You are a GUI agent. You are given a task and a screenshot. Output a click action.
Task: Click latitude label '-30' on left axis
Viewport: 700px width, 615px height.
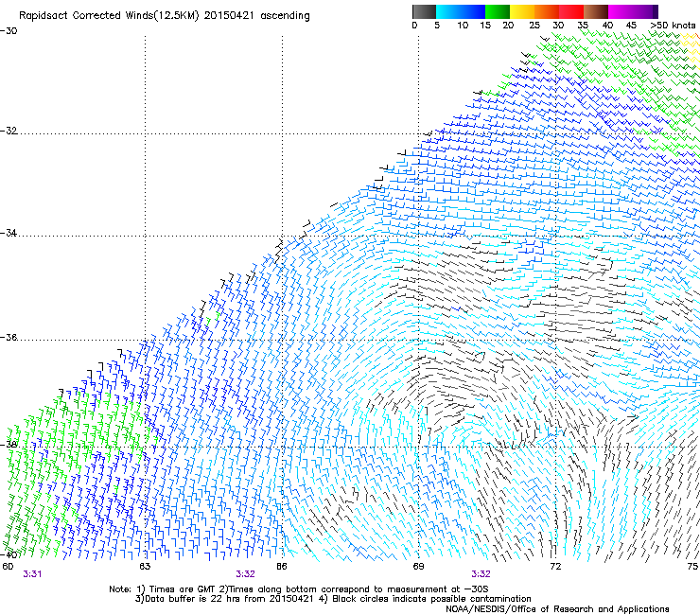(x=9, y=31)
